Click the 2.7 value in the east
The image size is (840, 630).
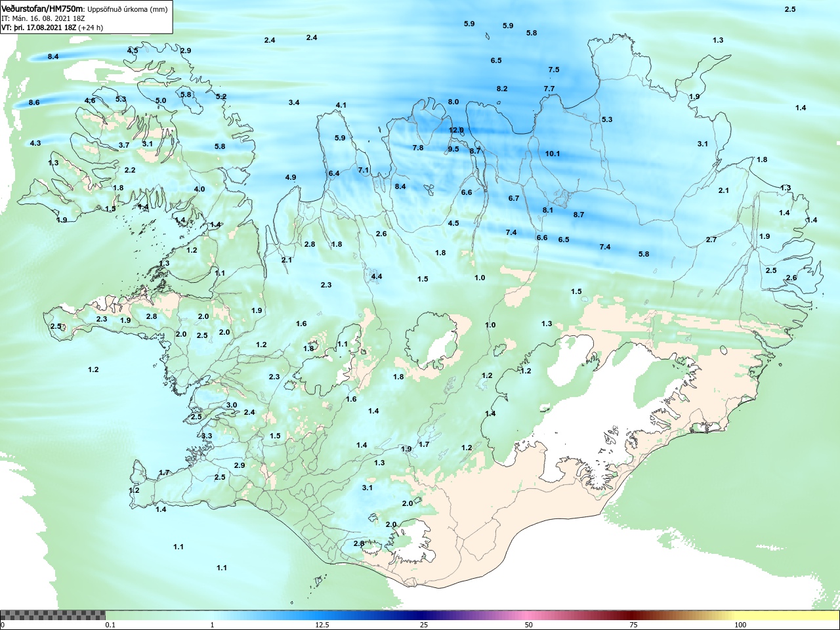point(711,240)
